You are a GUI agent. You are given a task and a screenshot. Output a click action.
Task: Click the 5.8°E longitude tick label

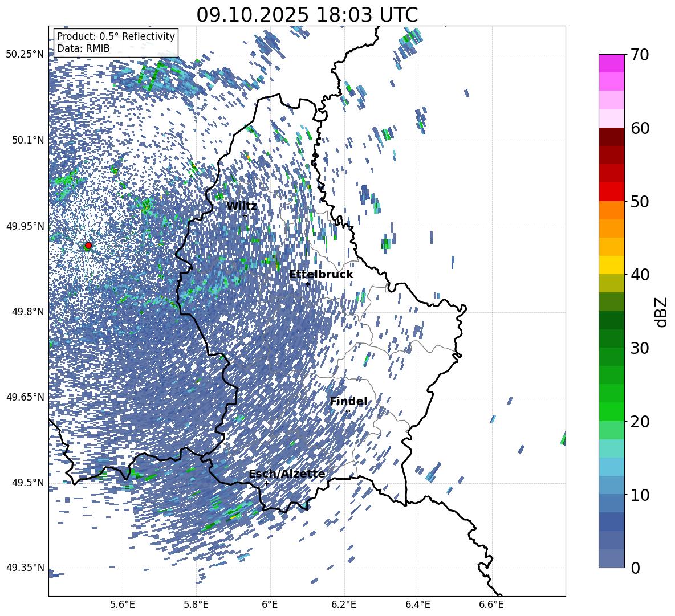pos(196,605)
